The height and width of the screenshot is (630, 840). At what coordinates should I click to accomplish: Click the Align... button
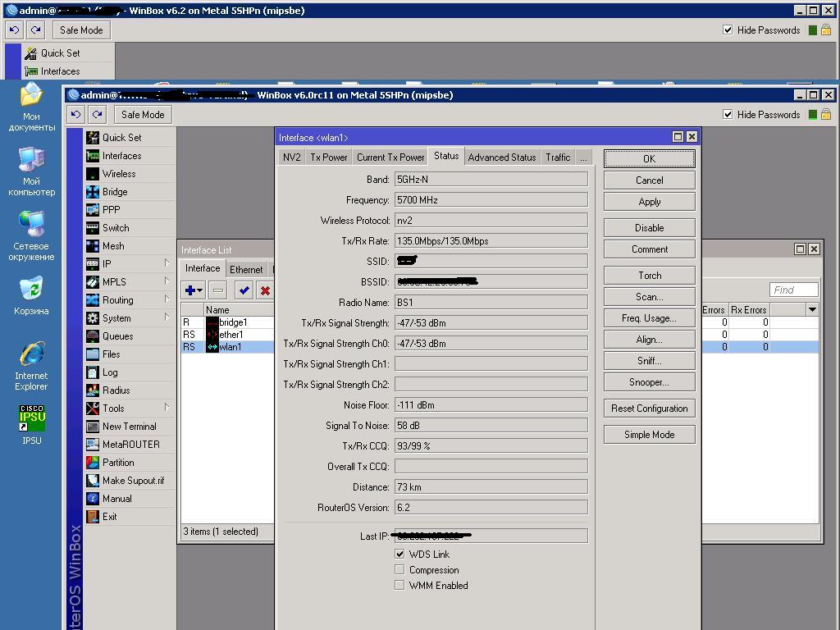click(x=650, y=340)
